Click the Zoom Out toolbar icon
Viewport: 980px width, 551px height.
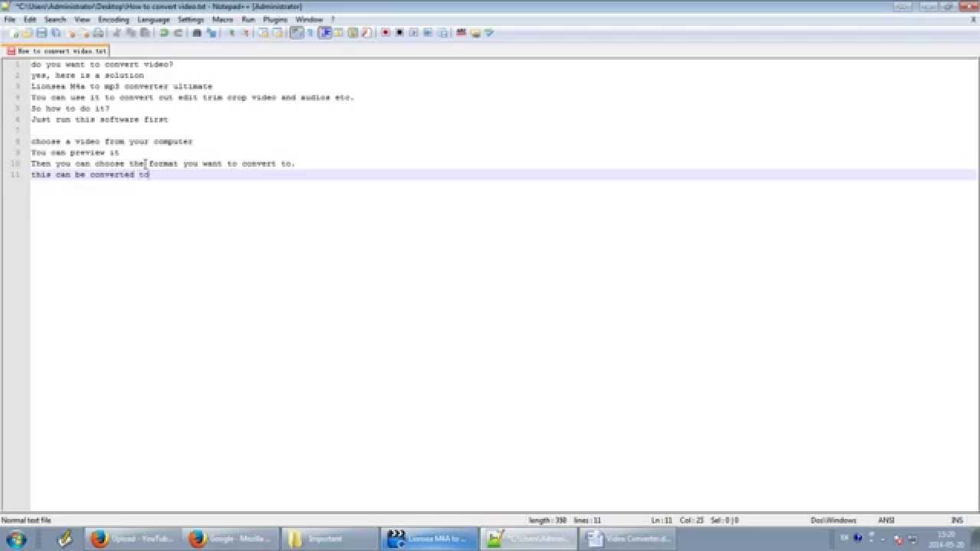click(x=247, y=33)
